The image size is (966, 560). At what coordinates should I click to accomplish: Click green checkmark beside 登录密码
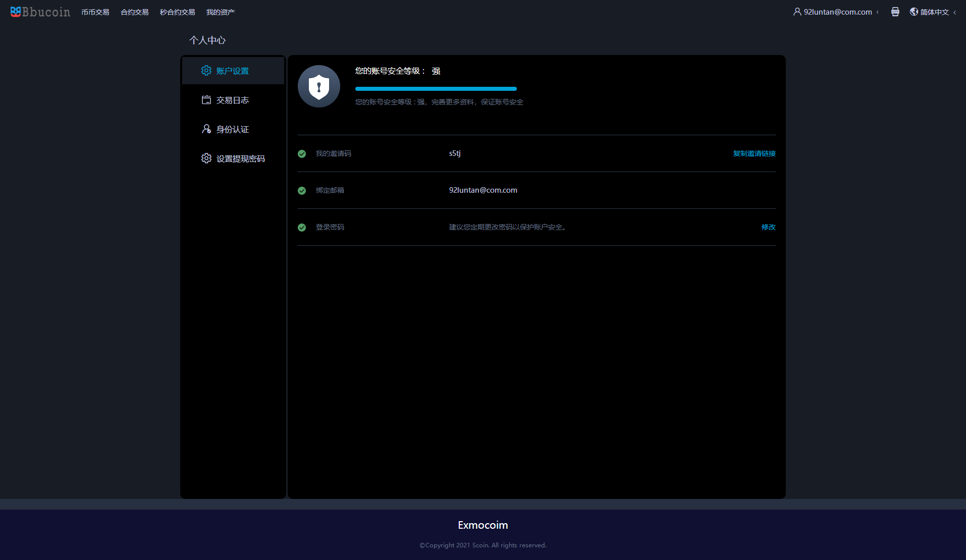tap(302, 228)
